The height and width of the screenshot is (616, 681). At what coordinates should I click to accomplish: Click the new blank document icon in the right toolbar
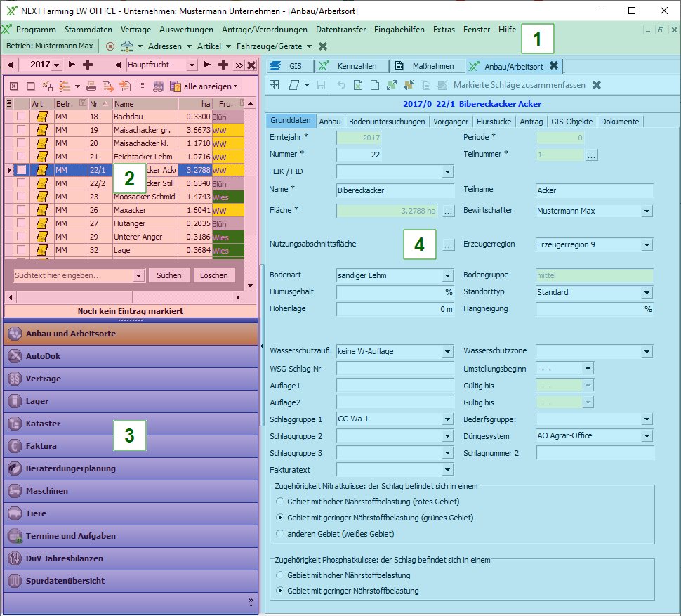375,85
